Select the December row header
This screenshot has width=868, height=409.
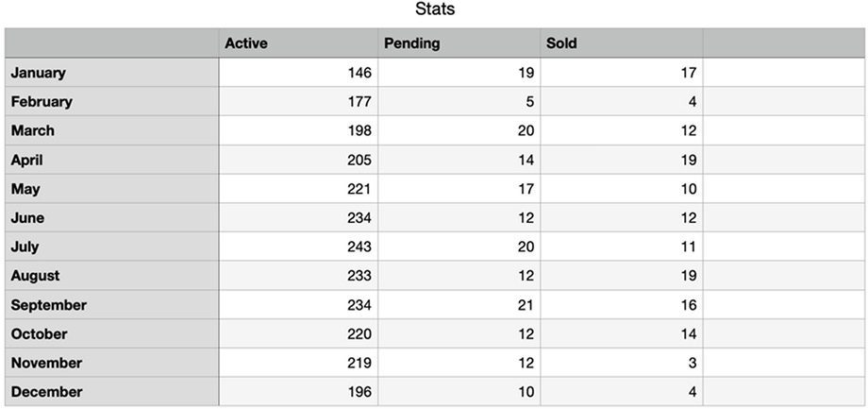pyautogui.click(x=112, y=391)
